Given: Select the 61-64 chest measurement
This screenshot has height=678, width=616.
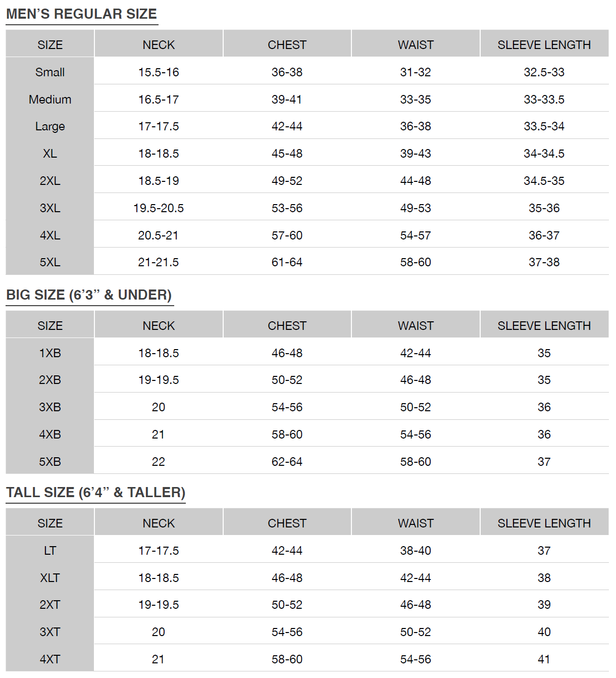Looking at the screenshot, I should click(287, 262).
